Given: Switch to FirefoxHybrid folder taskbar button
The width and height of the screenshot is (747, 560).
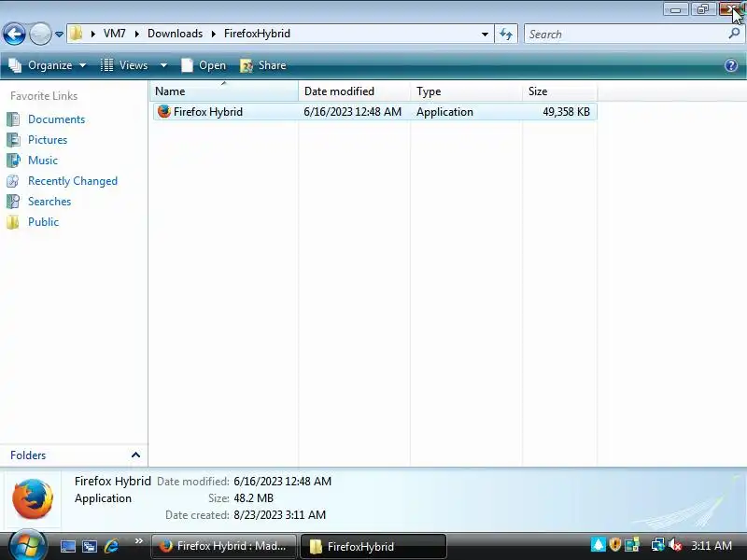Looking at the screenshot, I should pyautogui.click(x=373, y=546).
